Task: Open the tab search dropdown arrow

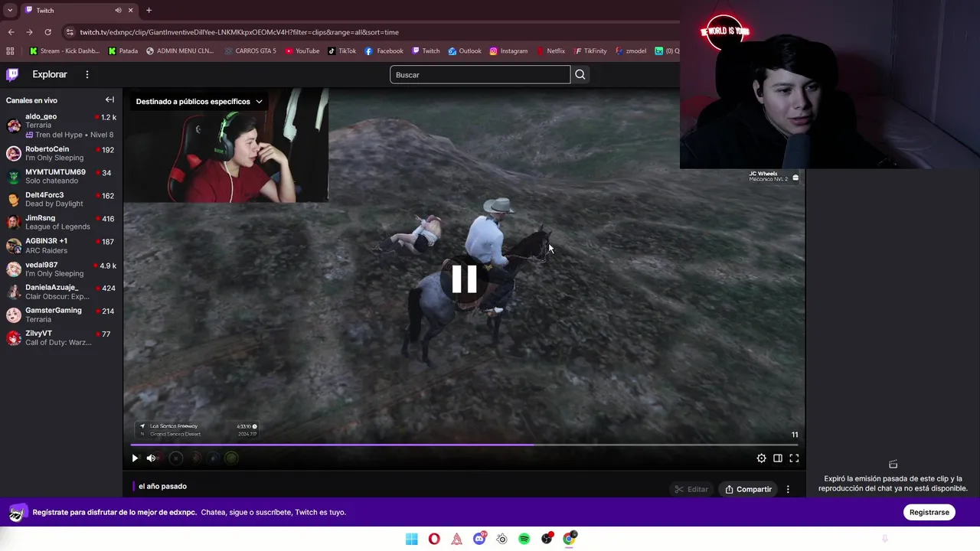Action: [x=9, y=10]
